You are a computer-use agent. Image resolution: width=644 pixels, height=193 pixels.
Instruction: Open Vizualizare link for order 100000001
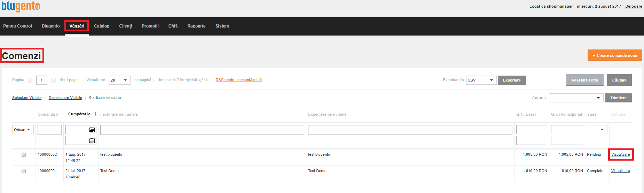(x=620, y=171)
